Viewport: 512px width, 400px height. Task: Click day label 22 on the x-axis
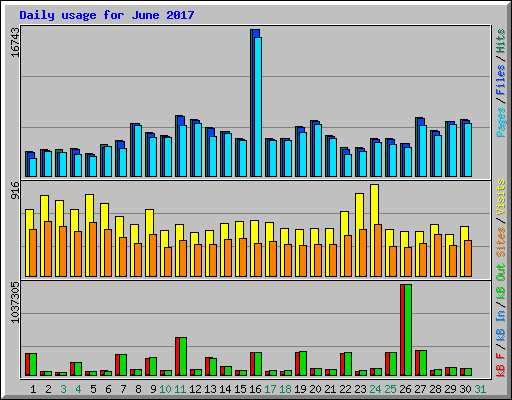pos(345,389)
